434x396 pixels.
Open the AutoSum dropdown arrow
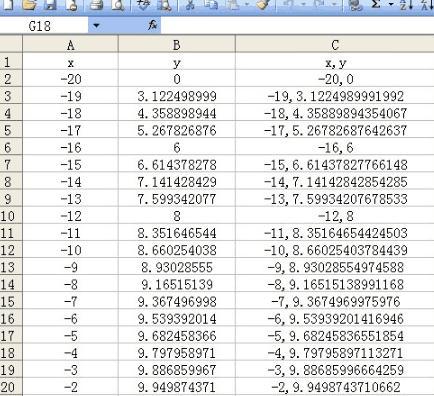(x=391, y=5)
